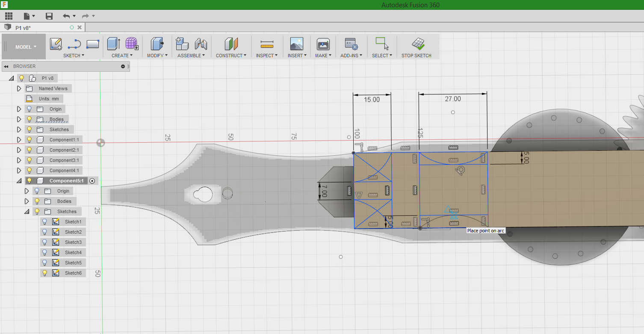The height and width of the screenshot is (334, 644).
Task: Select the 27.00 dimension value
Action: coord(453,99)
